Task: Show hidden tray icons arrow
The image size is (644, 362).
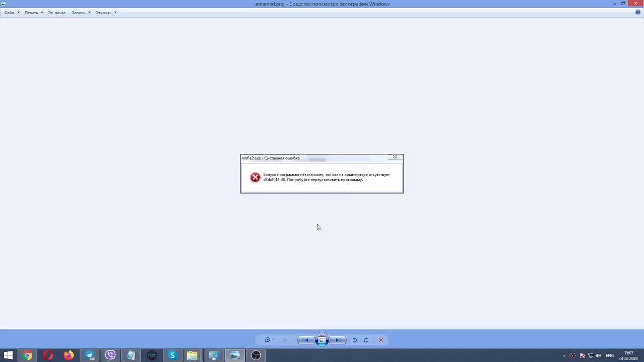Action: [564, 356]
